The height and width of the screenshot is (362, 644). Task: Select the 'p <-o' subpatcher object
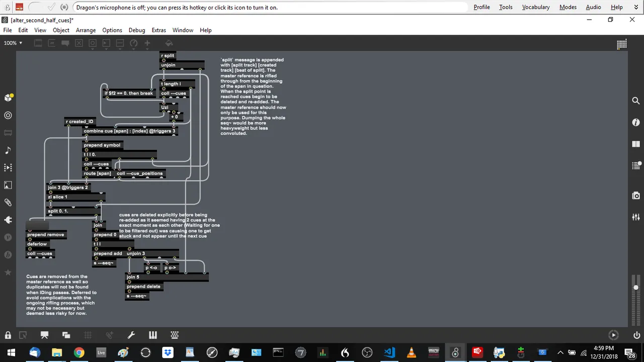151,268
